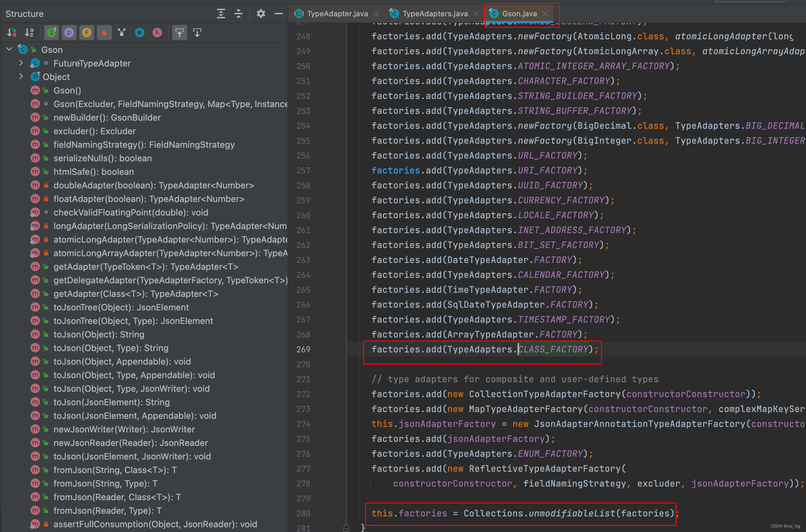Expand the Object node

pos(21,77)
